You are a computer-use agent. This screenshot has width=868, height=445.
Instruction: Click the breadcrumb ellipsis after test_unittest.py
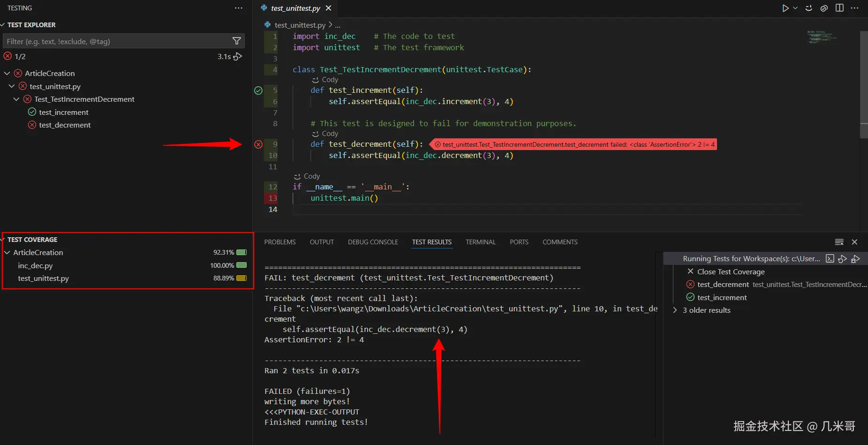(338, 25)
